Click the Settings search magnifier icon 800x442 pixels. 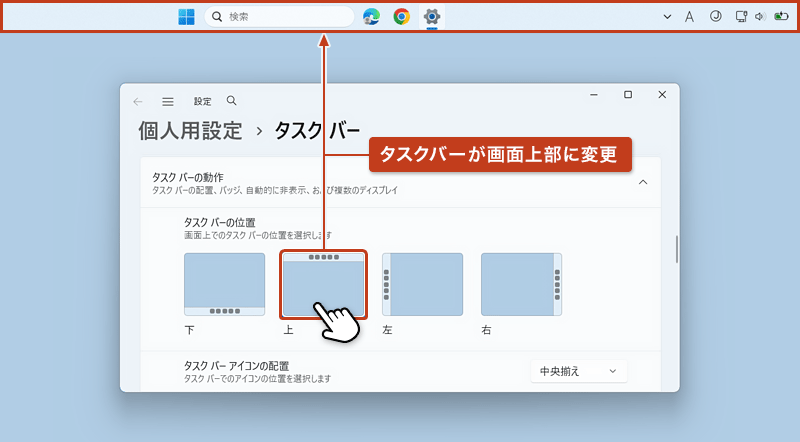click(x=232, y=101)
